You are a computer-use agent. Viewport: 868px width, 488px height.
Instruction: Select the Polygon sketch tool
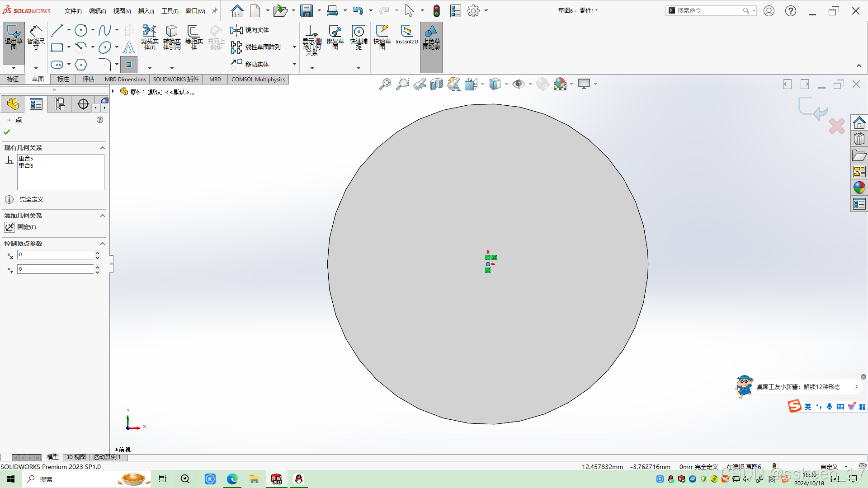point(81,65)
